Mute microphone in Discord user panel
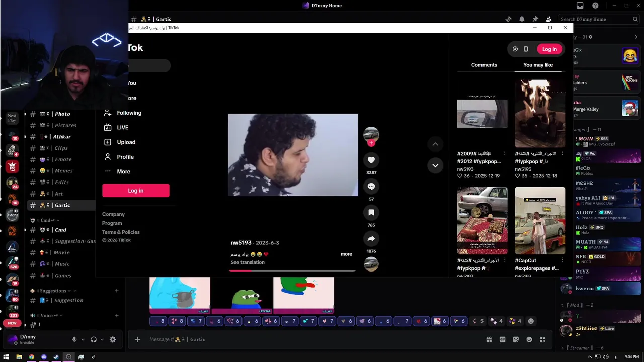Image resolution: width=644 pixels, height=362 pixels. [74, 339]
